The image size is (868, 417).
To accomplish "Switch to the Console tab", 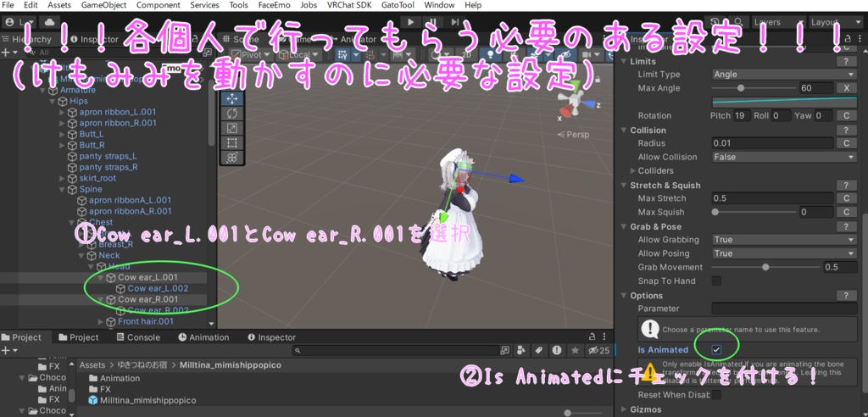I will [x=138, y=337].
